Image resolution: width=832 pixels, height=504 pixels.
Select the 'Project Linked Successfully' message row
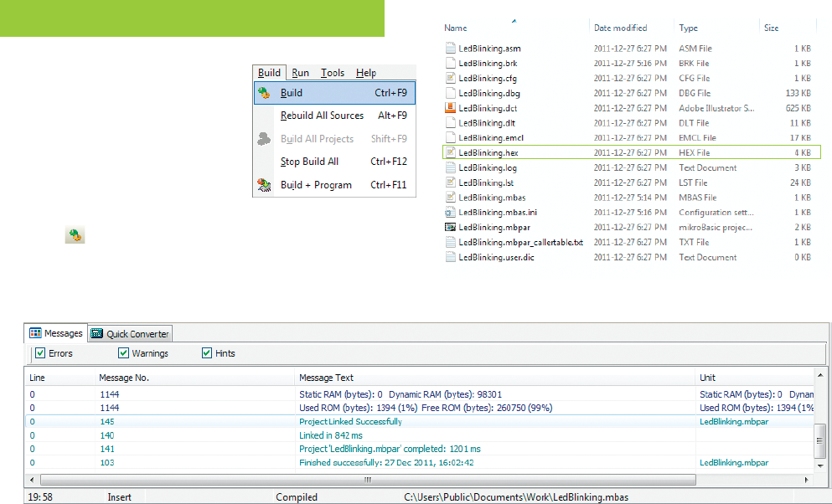350,422
